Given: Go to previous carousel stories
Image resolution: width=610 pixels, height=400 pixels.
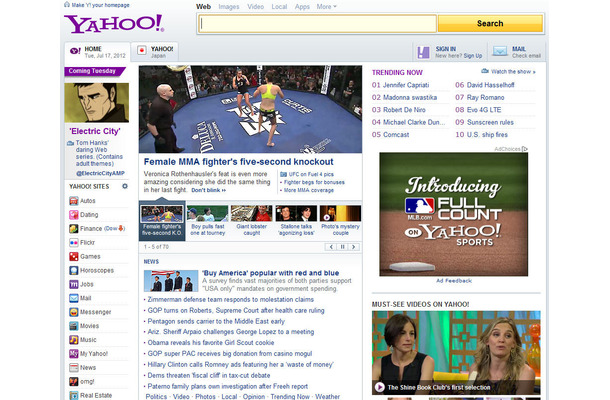Looking at the screenshot, I should tap(331, 247).
